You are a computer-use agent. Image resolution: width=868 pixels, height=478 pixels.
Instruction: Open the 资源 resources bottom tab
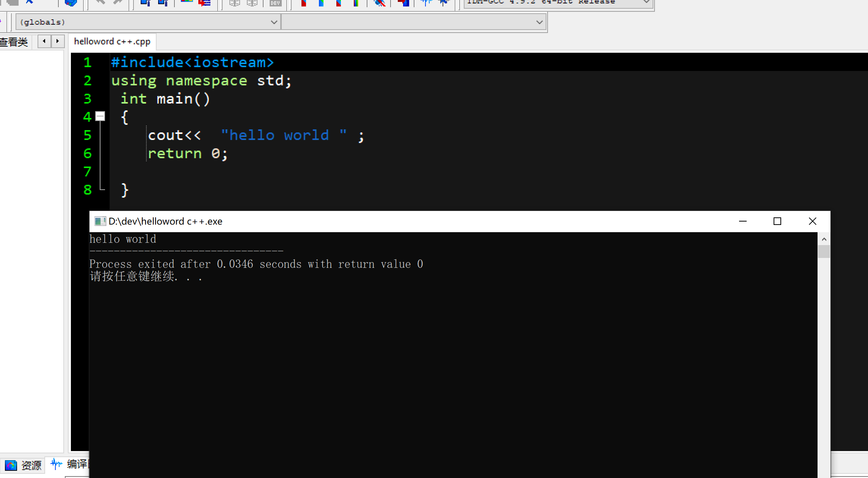(x=31, y=465)
